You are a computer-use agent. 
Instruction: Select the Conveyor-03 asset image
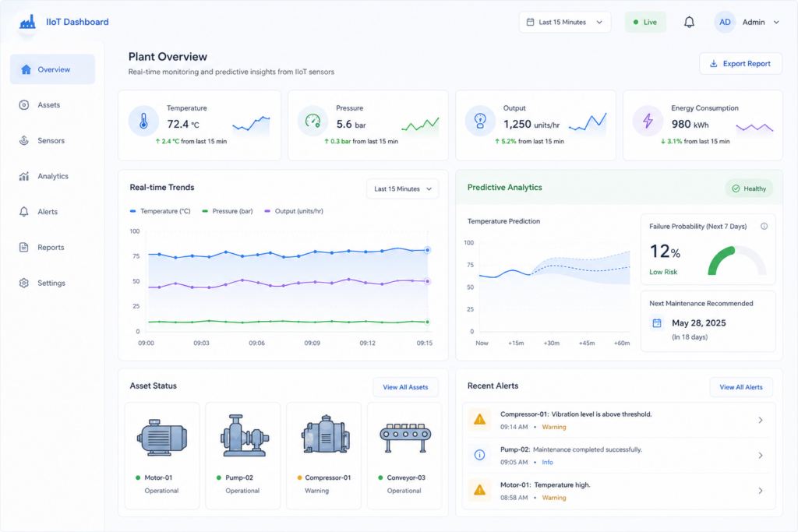pyautogui.click(x=405, y=437)
